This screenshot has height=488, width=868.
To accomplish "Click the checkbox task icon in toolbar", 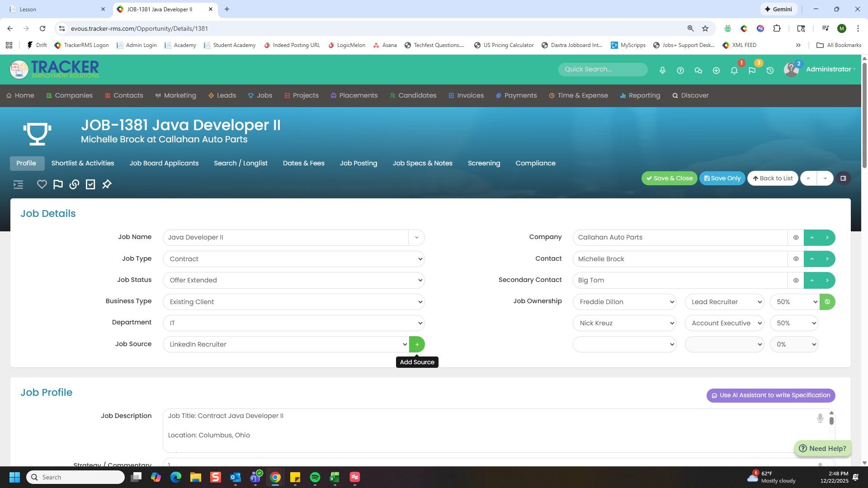I will 90,184.
